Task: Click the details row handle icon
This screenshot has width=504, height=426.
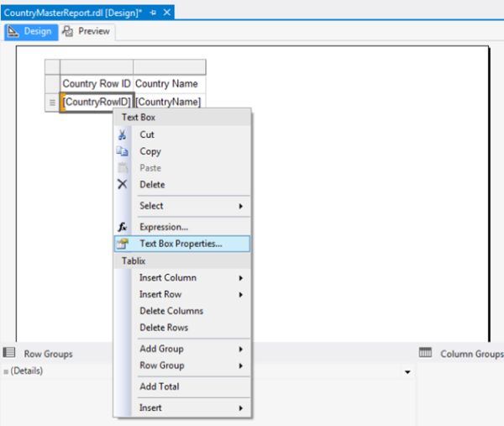Action: pos(52,103)
